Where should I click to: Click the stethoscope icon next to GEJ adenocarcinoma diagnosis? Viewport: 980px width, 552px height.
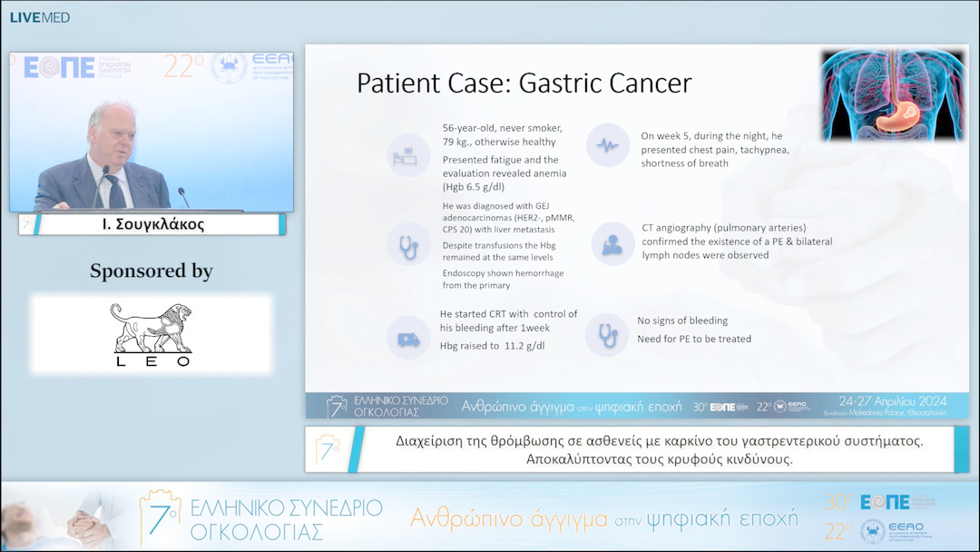(x=407, y=243)
